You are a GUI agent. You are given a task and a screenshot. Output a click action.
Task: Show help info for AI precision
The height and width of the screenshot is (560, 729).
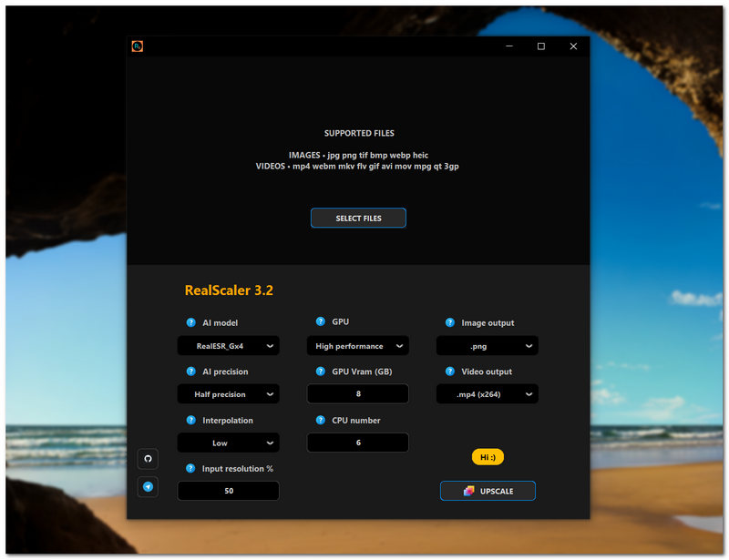[190, 372]
